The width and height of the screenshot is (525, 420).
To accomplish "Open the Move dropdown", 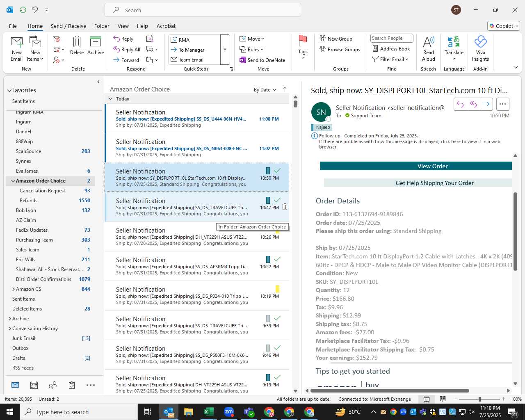I will (x=252, y=39).
